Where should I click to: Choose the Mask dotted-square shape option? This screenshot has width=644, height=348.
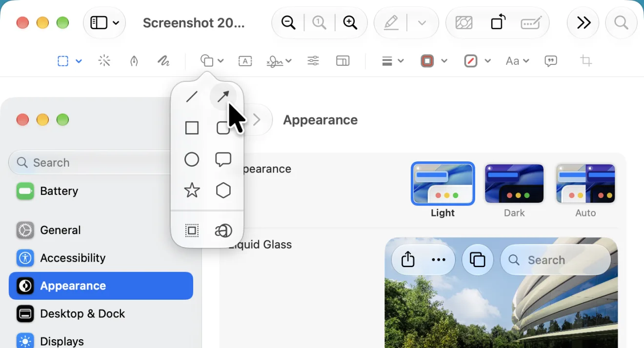(192, 231)
